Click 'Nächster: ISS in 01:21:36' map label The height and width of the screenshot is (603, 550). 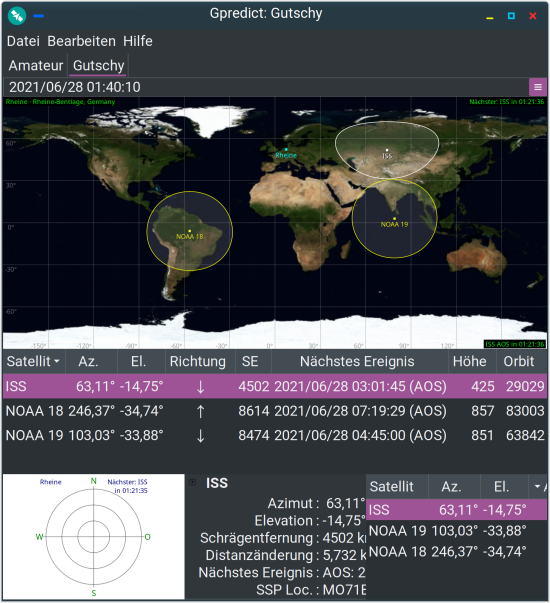(507, 102)
